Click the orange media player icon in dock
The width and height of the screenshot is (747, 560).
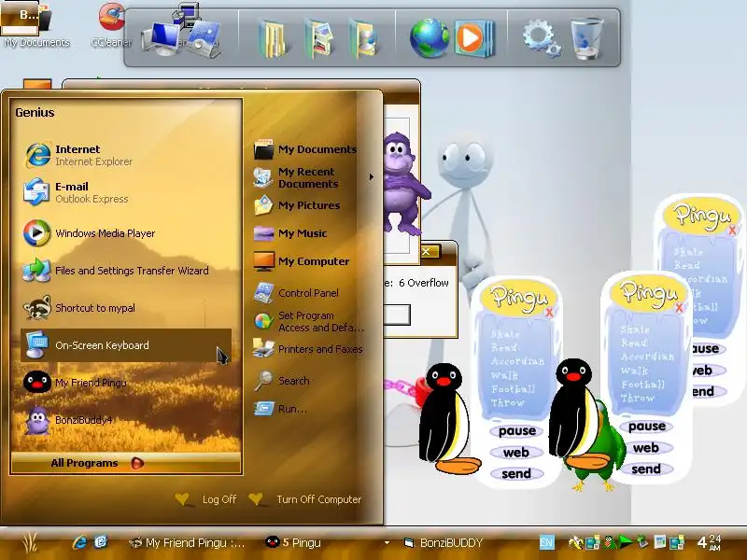pos(474,38)
